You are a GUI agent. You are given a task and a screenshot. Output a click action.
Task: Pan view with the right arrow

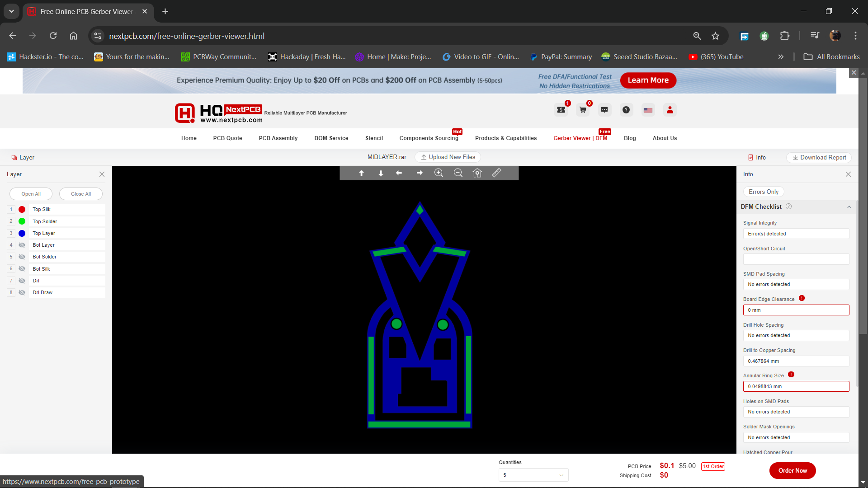pos(420,173)
